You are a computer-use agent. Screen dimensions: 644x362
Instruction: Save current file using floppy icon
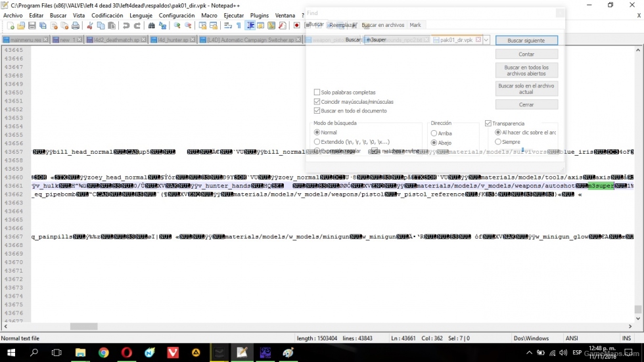(x=32, y=26)
